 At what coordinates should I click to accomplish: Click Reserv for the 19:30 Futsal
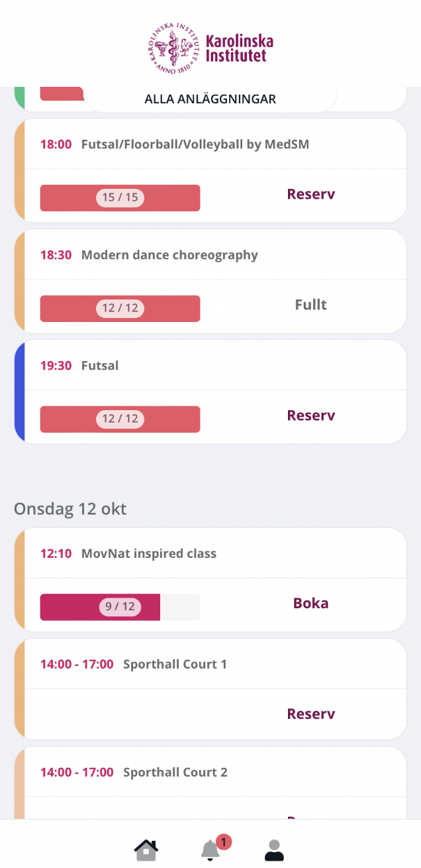click(x=310, y=416)
